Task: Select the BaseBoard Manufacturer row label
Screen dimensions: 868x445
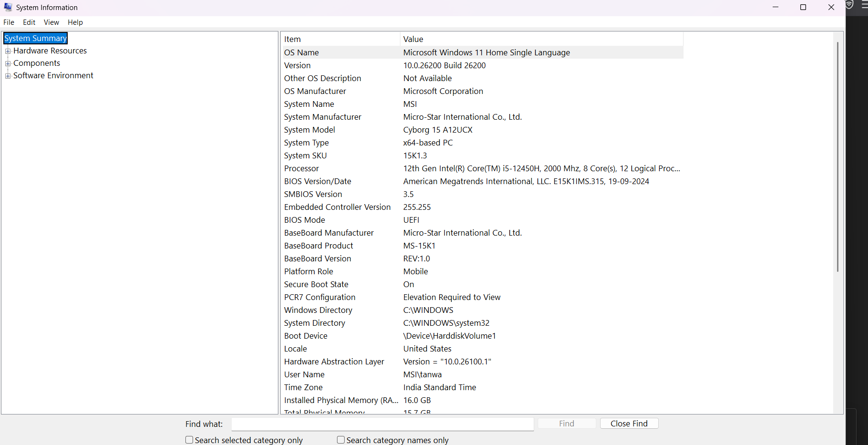Action: tap(329, 233)
